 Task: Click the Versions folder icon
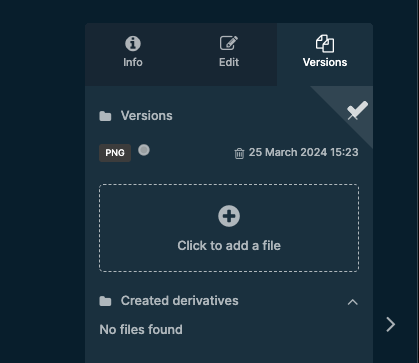(x=105, y=116)
